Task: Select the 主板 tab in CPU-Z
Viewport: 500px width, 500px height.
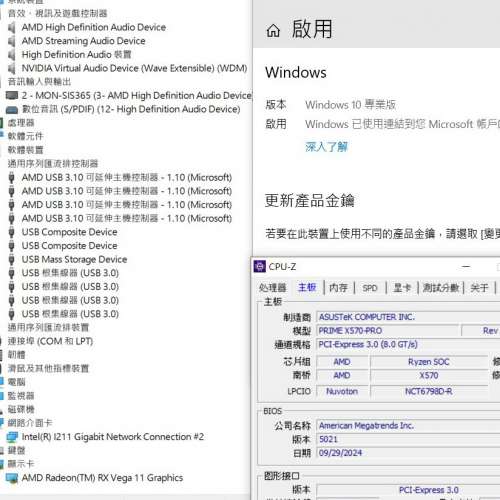Action: (307, 287)
